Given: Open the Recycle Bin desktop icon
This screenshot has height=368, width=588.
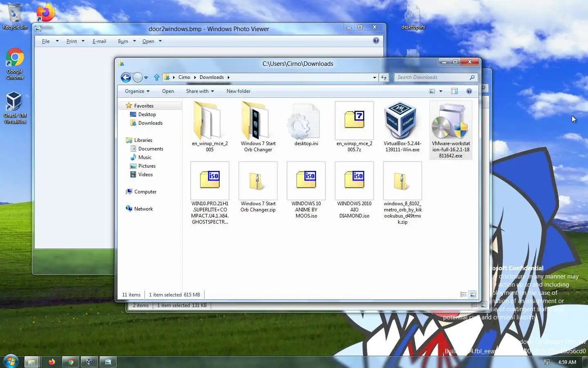Looking at the screenshot, I should 15,17.
